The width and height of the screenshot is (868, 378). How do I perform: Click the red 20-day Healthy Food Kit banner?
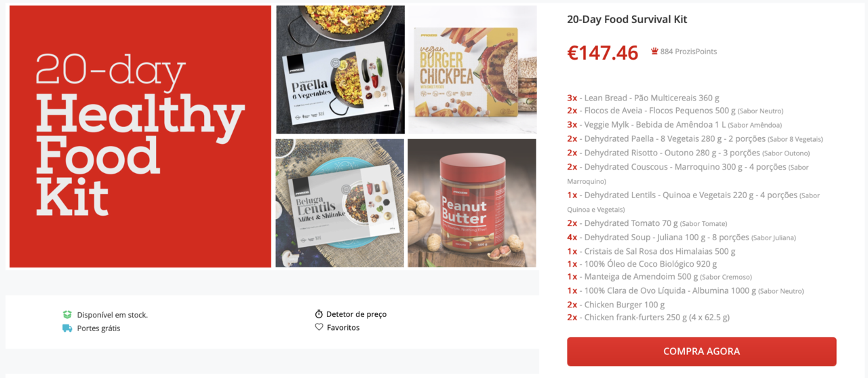point(140,136)
